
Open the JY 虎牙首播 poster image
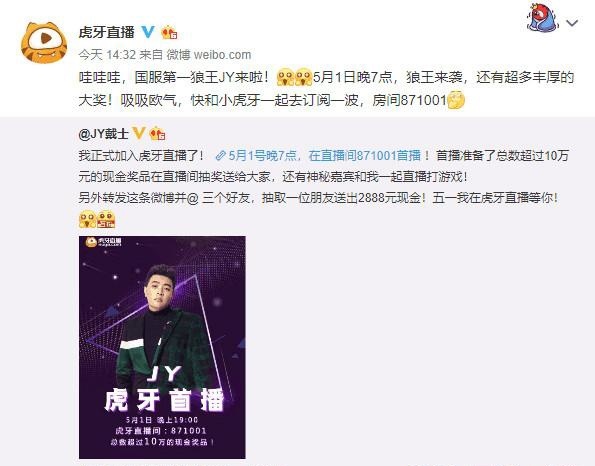coord(162,347)
